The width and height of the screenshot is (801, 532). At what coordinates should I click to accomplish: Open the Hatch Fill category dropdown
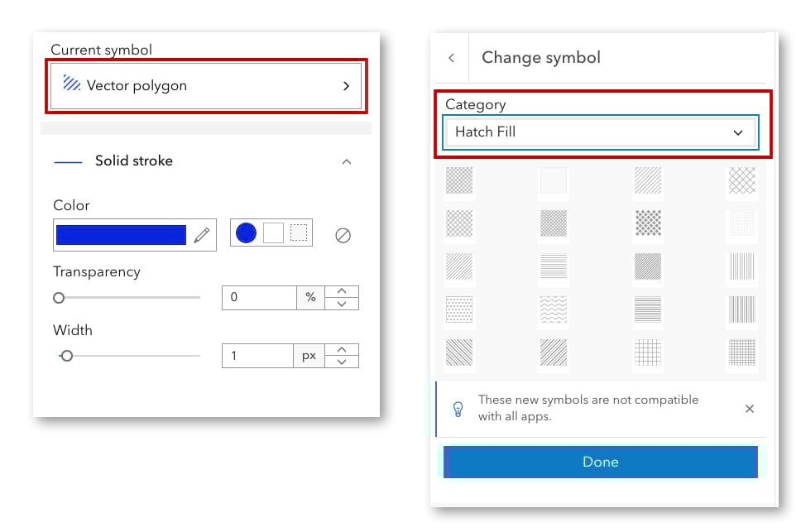click(x=600, y=132)
